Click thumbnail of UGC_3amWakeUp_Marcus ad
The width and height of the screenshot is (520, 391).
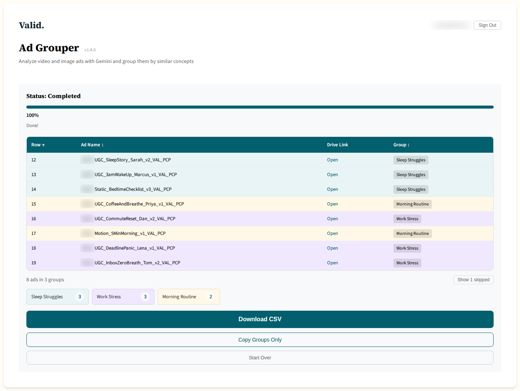[x=86, y=174]
